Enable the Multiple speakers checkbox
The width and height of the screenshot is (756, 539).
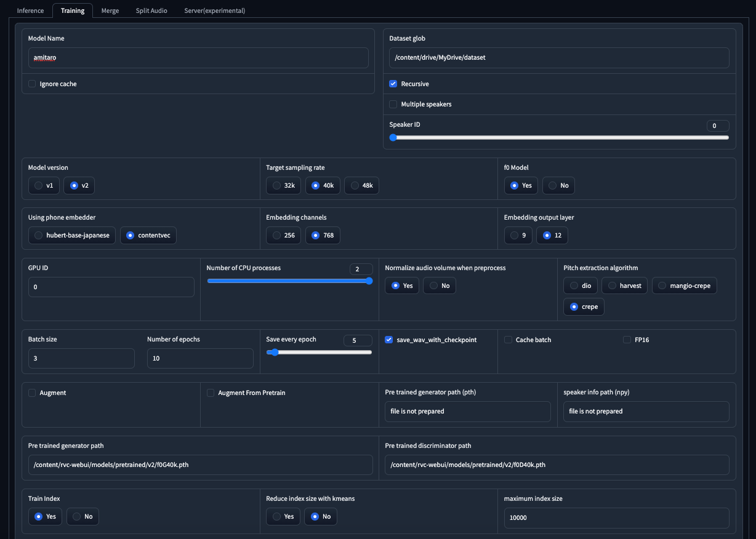[393, 104]
